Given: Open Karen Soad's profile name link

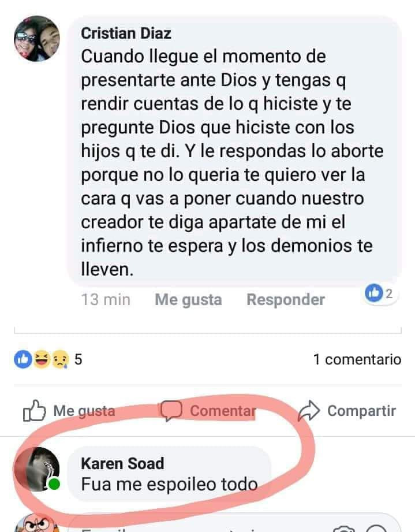Looking at the screenshot, I should (122, 463).
